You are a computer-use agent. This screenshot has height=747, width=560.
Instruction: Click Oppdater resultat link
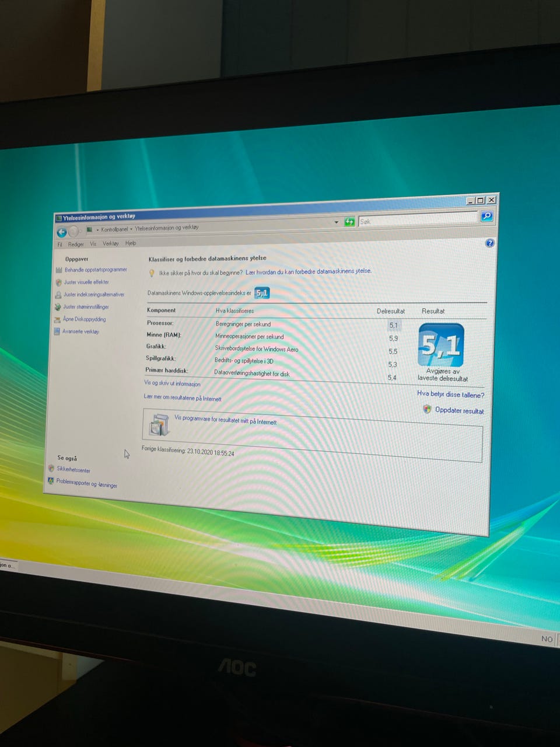[459, 410]
